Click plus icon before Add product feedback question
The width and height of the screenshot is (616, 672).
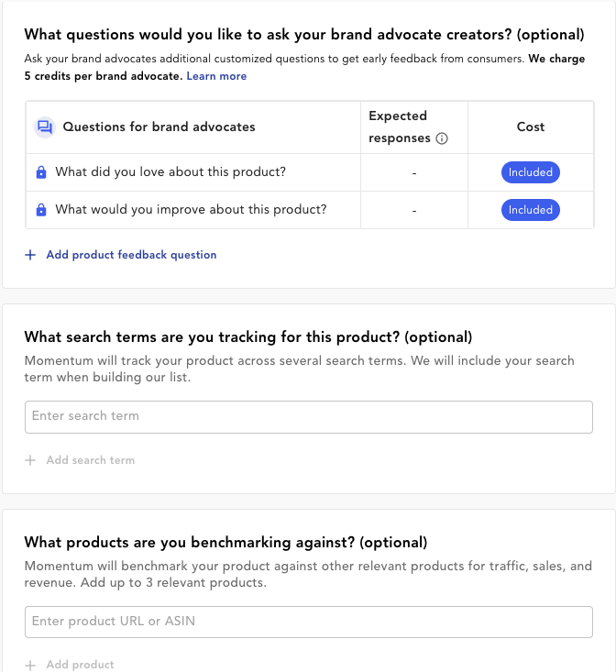point(30,255)
